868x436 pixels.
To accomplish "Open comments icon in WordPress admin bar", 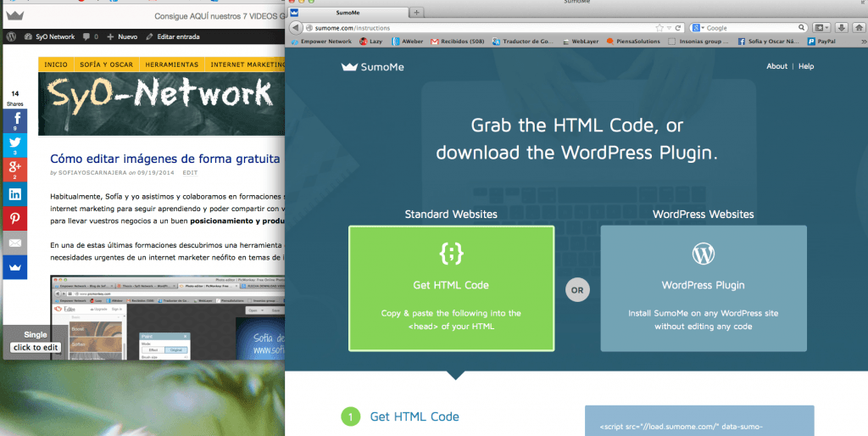I will point(90,36).
